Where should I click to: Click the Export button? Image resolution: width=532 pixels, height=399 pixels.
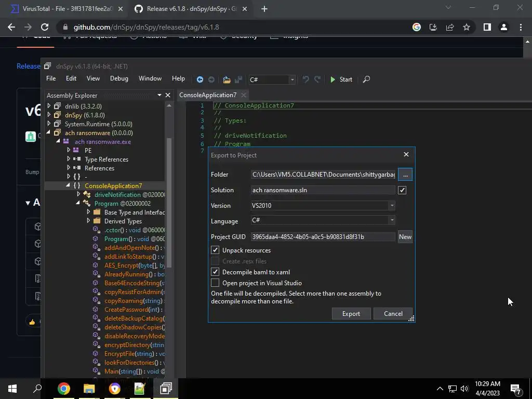pyautogui.click(x=351, y=314)
